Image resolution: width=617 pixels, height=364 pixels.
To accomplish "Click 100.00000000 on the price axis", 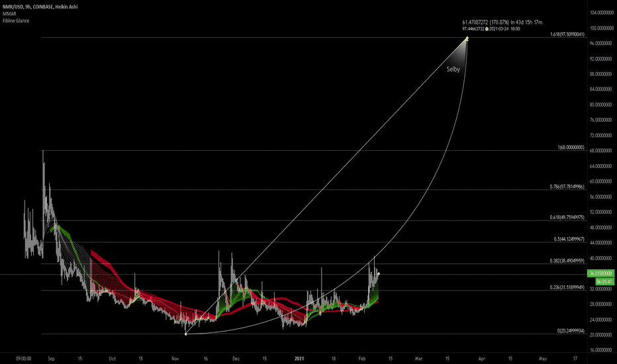I will coord(601,28).
